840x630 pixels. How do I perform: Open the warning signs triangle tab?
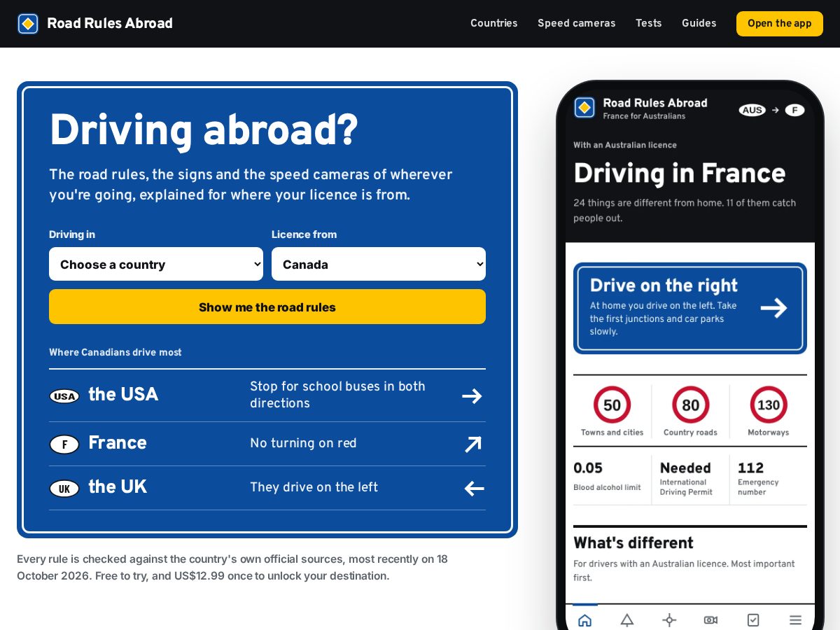click(x=627, y=619)
